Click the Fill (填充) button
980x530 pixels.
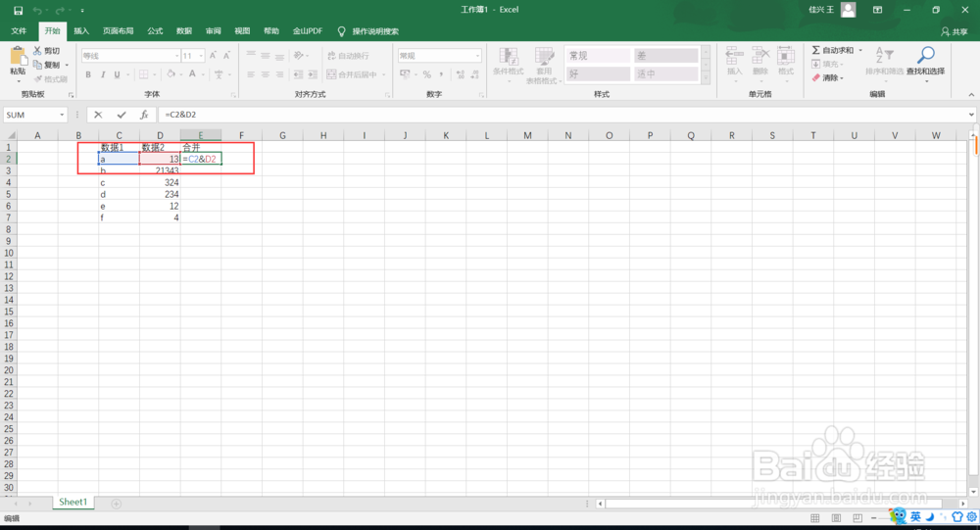click(825, 64)
